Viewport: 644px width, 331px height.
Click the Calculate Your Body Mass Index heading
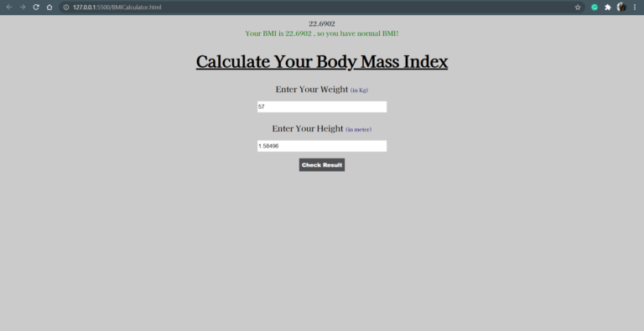coord(322,62)
